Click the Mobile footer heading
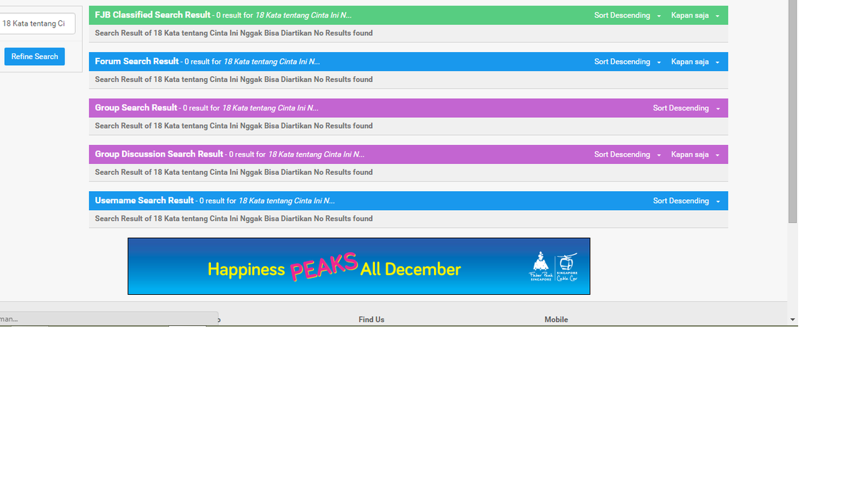868x488 pixels. 556,319
